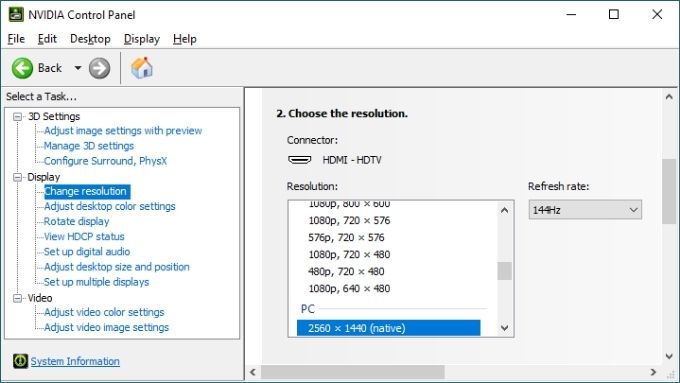Open the Display menu
This screenshot has height=383, width=680.
click(142, 39)
